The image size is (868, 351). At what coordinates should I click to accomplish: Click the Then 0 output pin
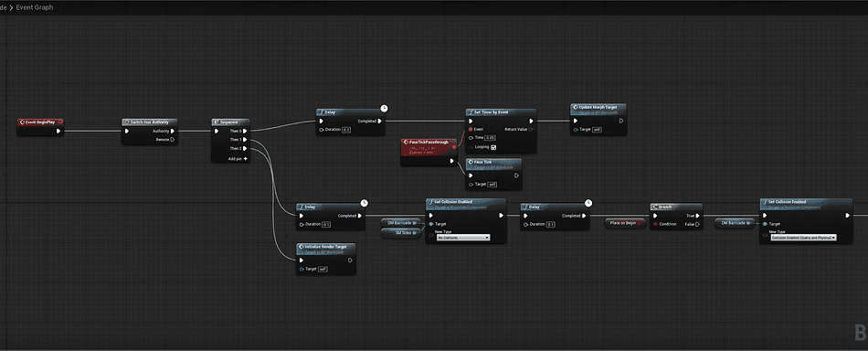pos(245,132)
